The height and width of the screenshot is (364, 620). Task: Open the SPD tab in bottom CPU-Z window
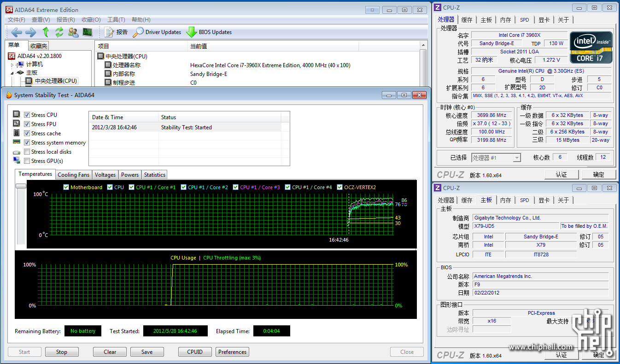click(524, 200)
